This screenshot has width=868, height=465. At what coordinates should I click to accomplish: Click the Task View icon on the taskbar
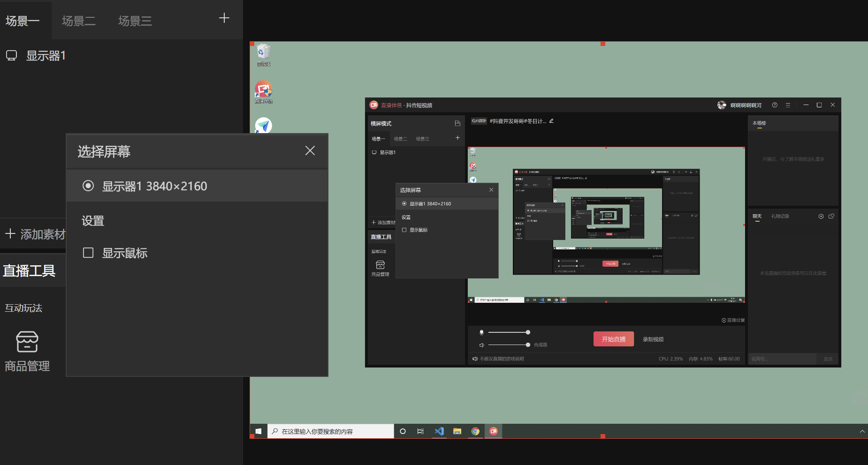pyautogui.click(x=420, y=431)
